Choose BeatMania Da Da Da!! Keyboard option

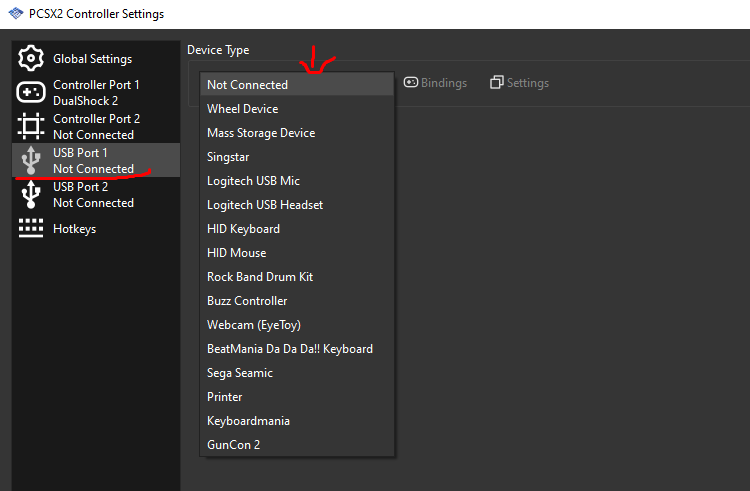pos(297,349)
